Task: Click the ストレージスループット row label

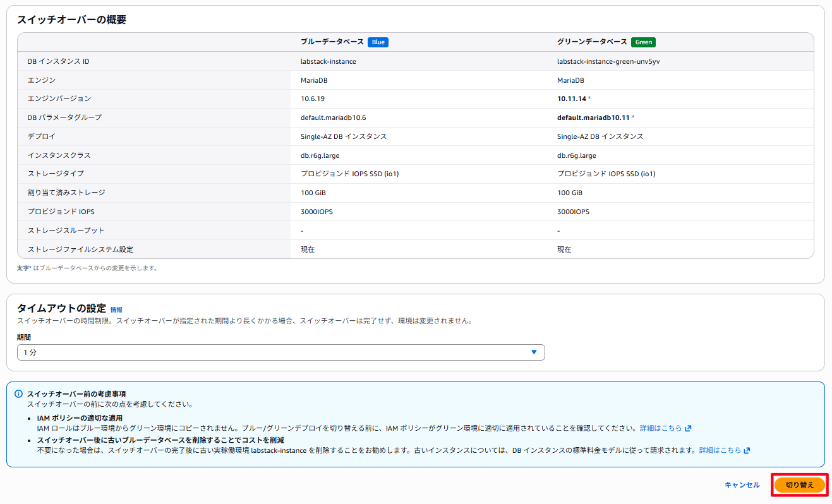Action: [x=66, y=231]
